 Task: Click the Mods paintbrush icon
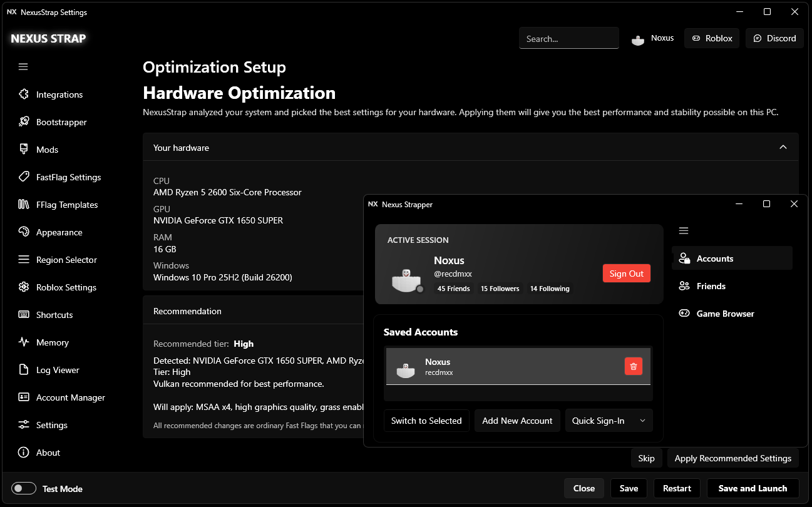point(24,150)
